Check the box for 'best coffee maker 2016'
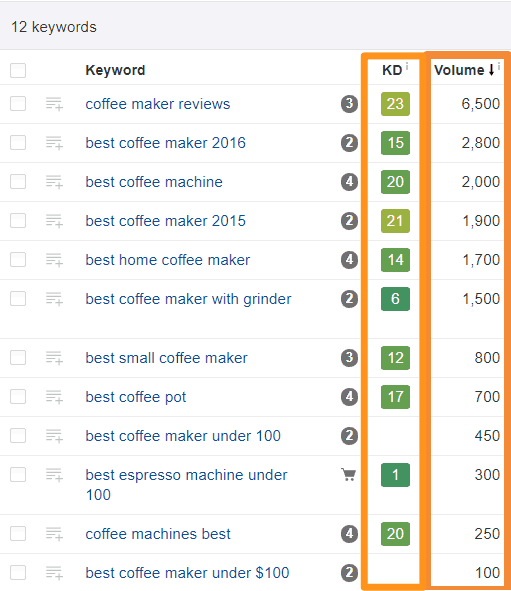Screen dimensions: 511x591 [18, 143]
